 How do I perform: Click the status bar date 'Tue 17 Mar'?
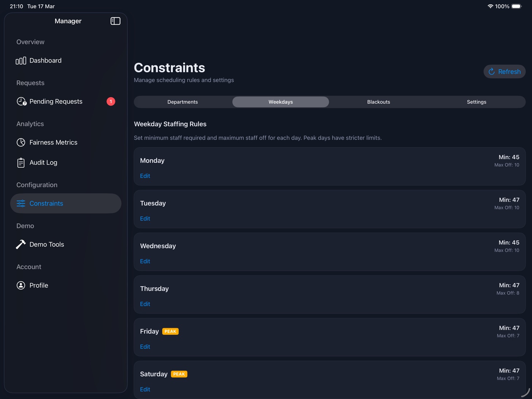[x=41, y=6]
